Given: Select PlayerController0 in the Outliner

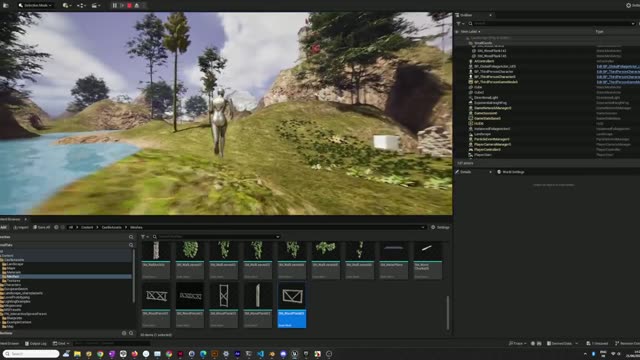Looking at the screenshot, I should pos(488,149).
